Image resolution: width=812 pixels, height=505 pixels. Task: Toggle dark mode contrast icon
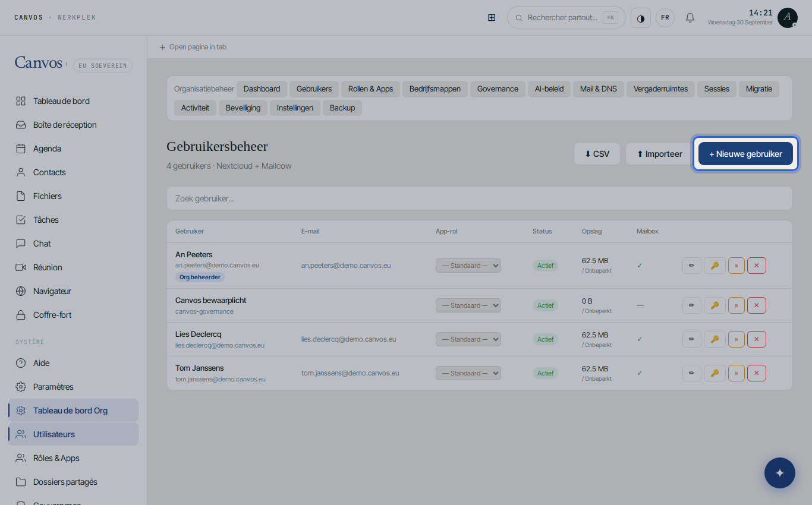[x=641, y=18]
